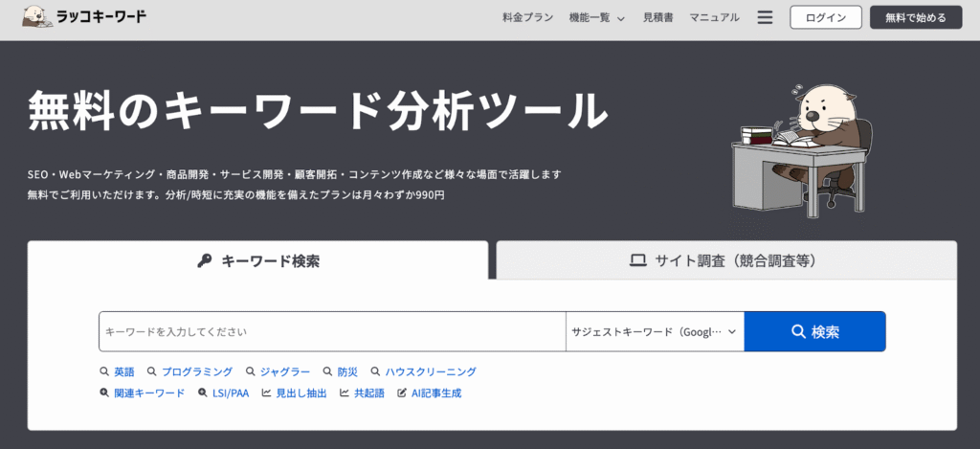This screenshot has height=449, width=980.
Task: Click the ラッコキーワード otter logo
Action: 84,17
